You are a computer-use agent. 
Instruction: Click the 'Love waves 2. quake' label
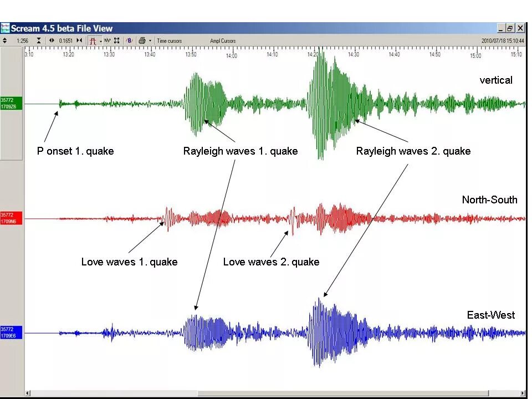click(x=271, y=262)
